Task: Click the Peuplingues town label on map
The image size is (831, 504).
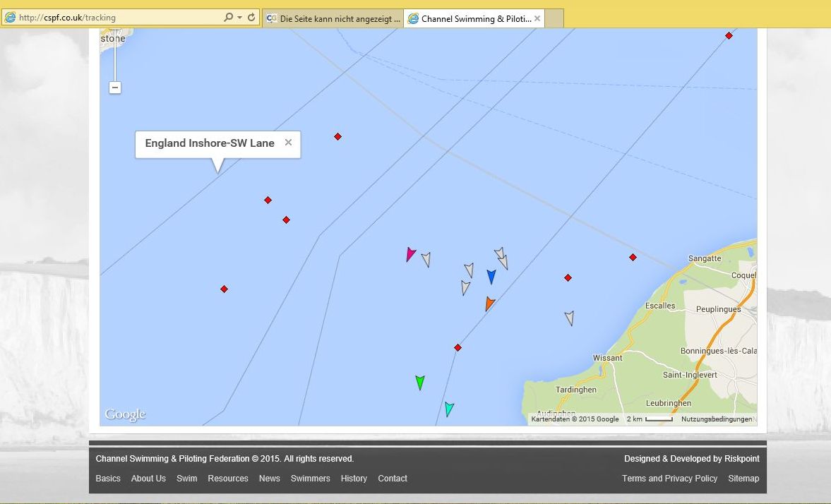Action: click(718, 309)
